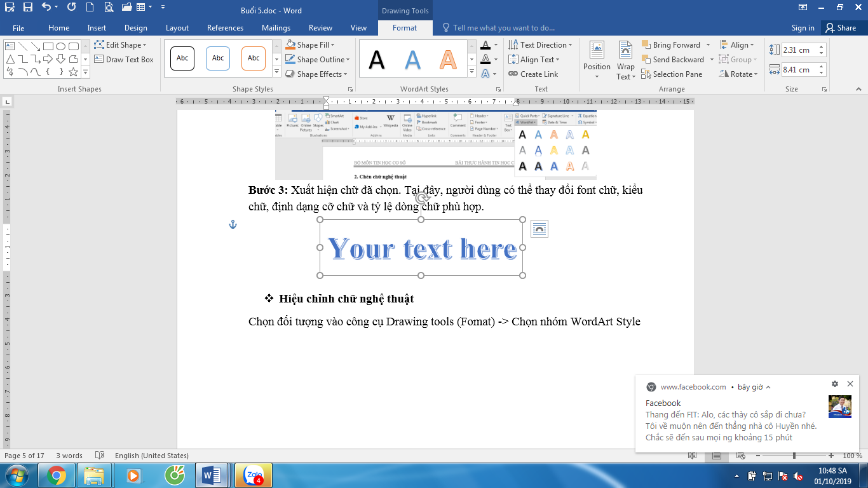Choose the black WordArt style letter A
The width and height of the screenshot is (868, 488).
[377, 60]
